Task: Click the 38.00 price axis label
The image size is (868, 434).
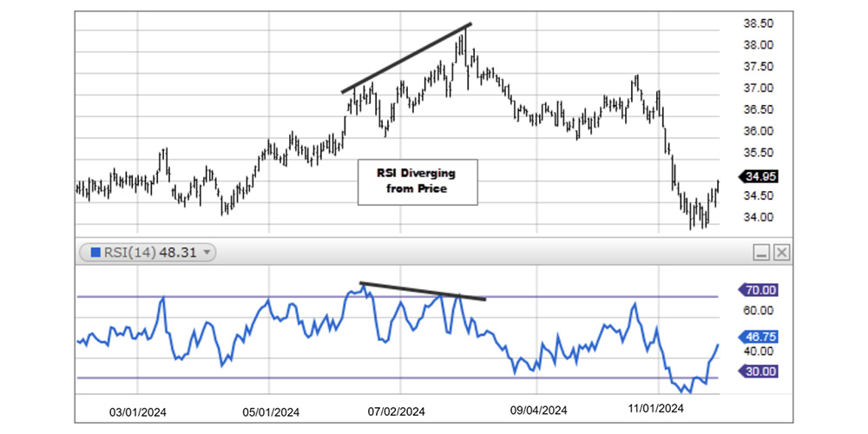Action: [x=759, y=45]
